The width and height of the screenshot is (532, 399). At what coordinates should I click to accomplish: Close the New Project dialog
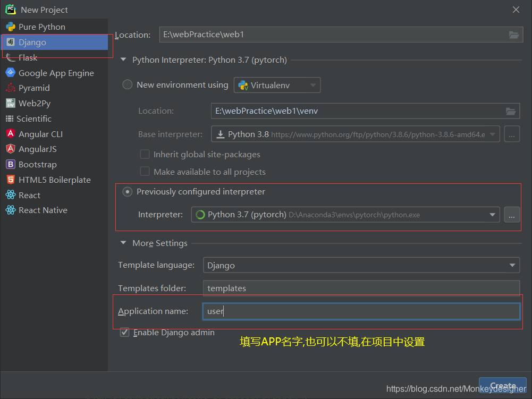pyautogui.click(x=516, y=10)
